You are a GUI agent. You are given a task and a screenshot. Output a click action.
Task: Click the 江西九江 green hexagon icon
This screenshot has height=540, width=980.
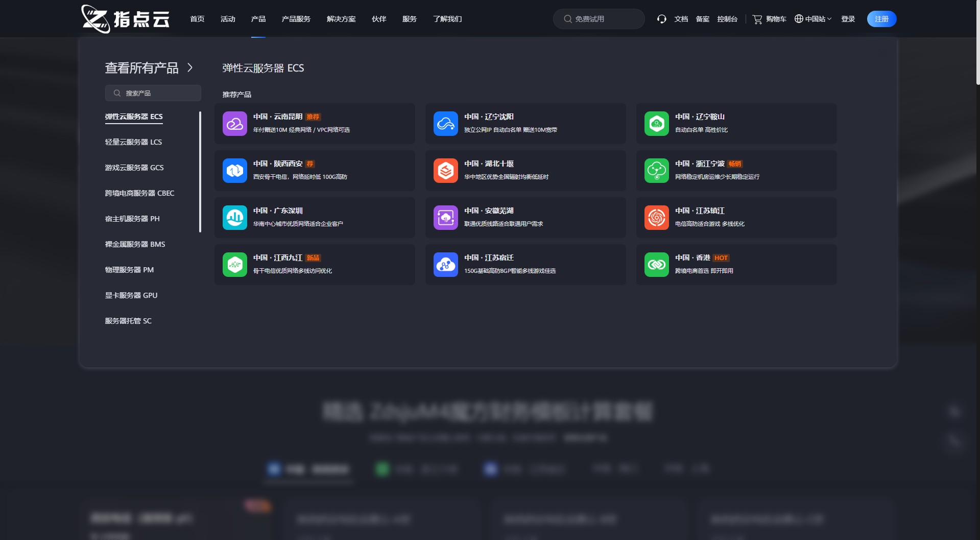click(x=235, y=265)
